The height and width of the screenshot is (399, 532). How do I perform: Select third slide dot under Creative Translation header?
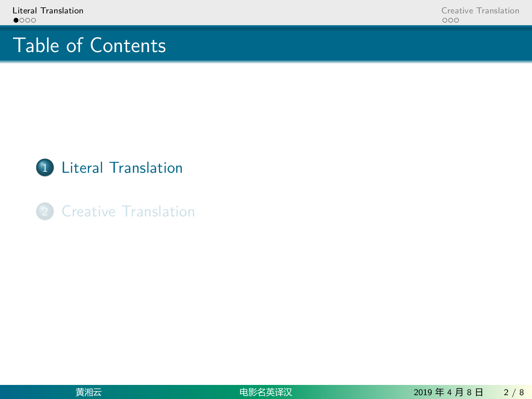click(456, 20)
